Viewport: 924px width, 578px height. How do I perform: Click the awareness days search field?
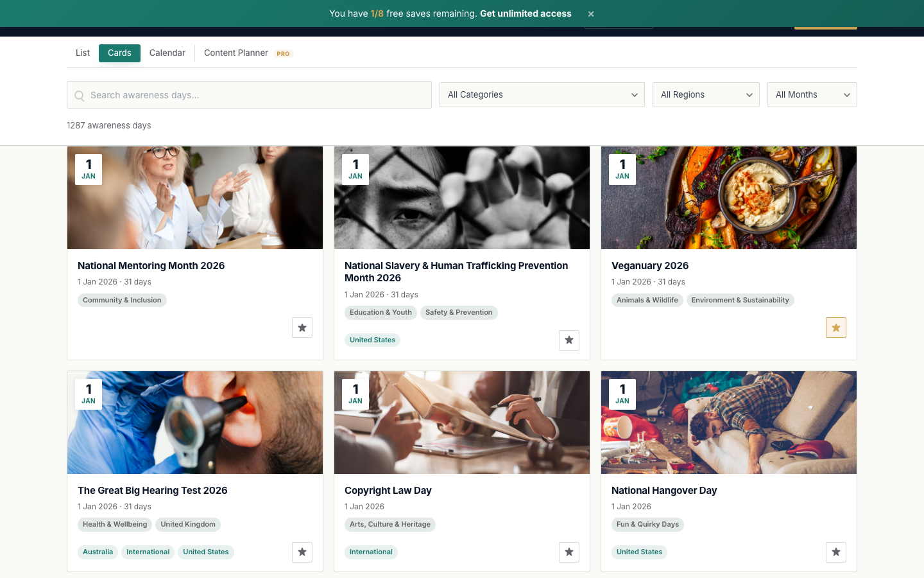(249, 94)
